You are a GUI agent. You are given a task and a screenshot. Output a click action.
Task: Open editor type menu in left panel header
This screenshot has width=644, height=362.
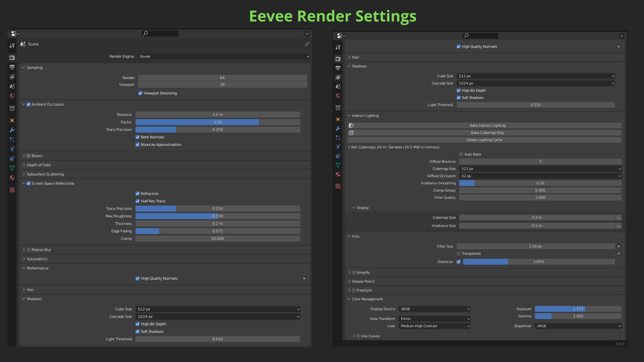[15, 34]
